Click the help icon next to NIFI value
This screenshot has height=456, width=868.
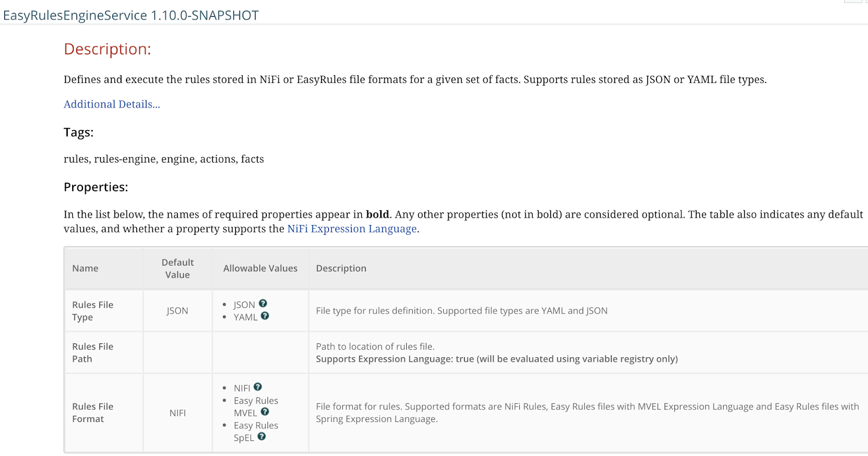click(x=258, y=387)
